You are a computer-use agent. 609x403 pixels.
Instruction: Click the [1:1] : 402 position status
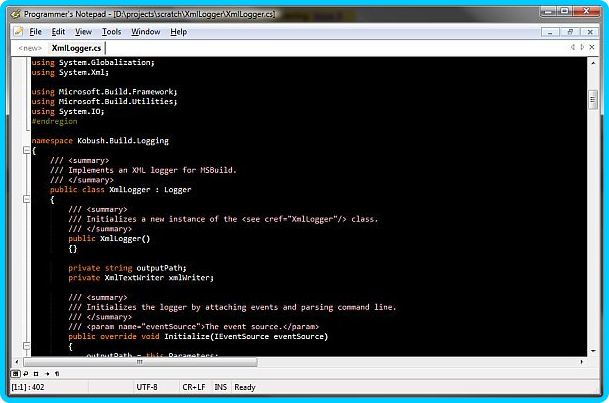28,387
